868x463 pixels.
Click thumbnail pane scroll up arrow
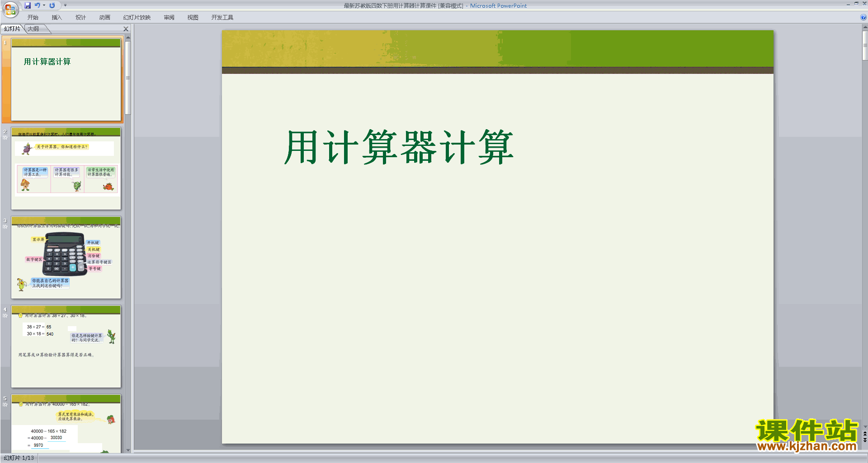pos(128,38)
